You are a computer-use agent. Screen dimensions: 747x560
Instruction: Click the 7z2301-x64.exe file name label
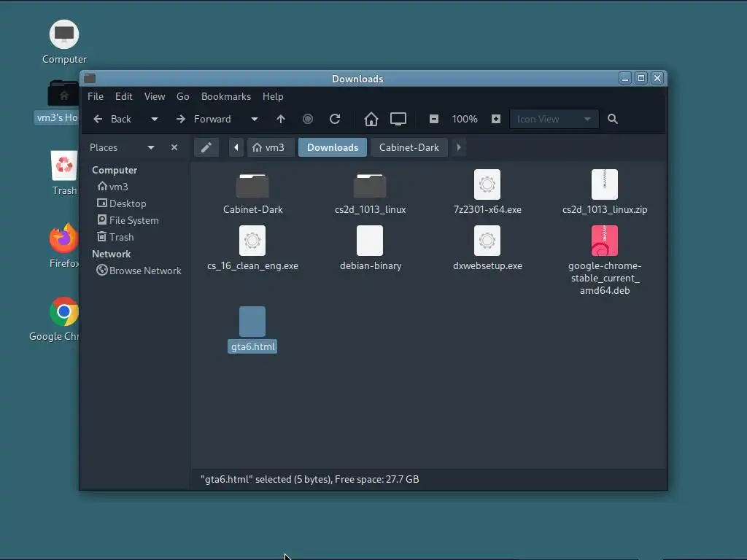[487, 209]
